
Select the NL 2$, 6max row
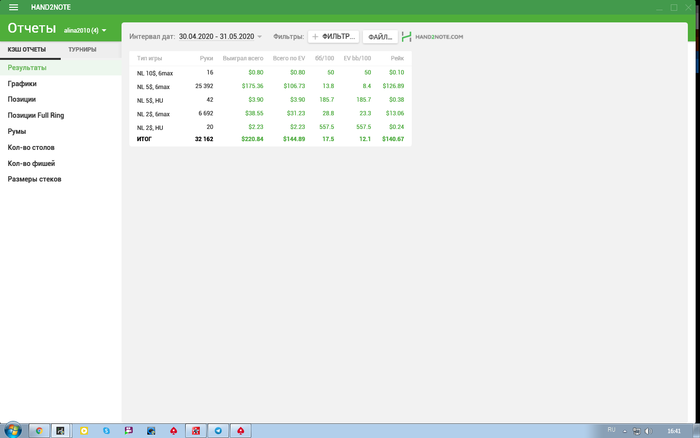270,113
